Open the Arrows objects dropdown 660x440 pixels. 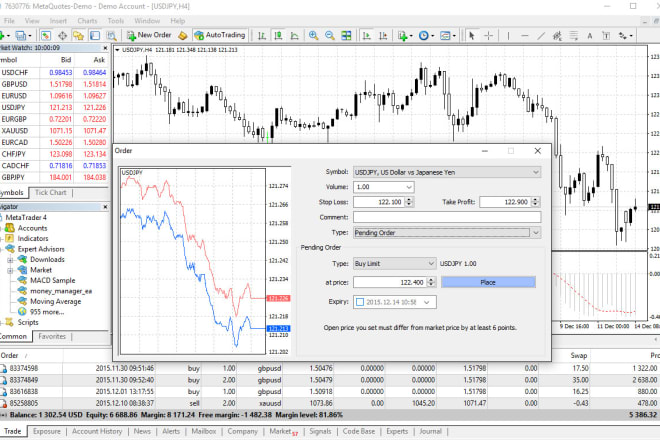tap(625, 35)
